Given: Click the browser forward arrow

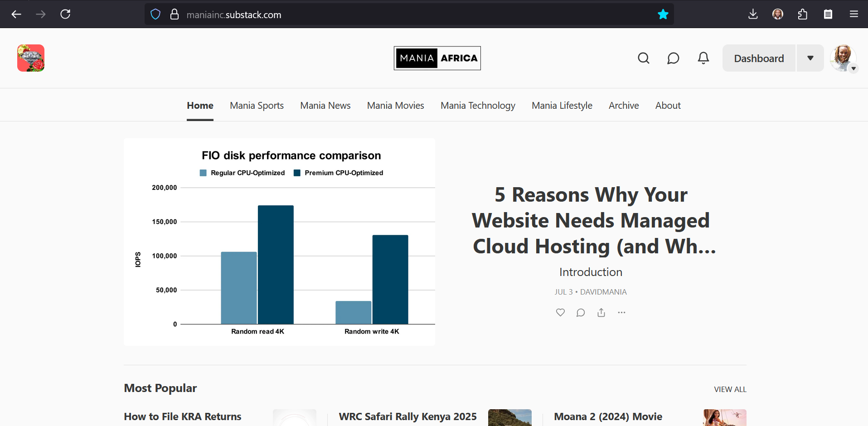Looking at the screenshot, I should pos(41,15).
